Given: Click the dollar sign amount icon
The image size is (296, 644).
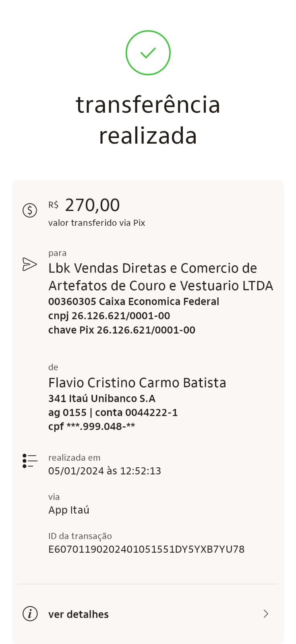Looking at the screenshot, I should 30,210.
